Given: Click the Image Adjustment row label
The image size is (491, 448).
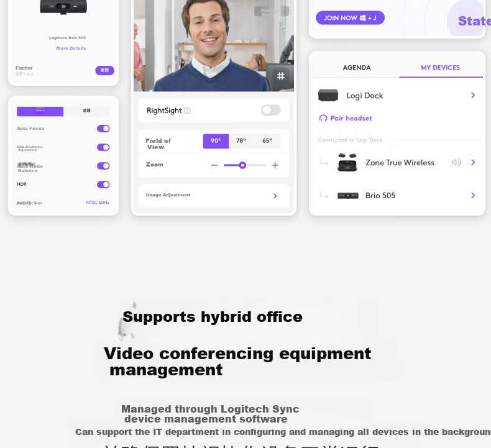Looking at the screenshot, I should 168,194.
